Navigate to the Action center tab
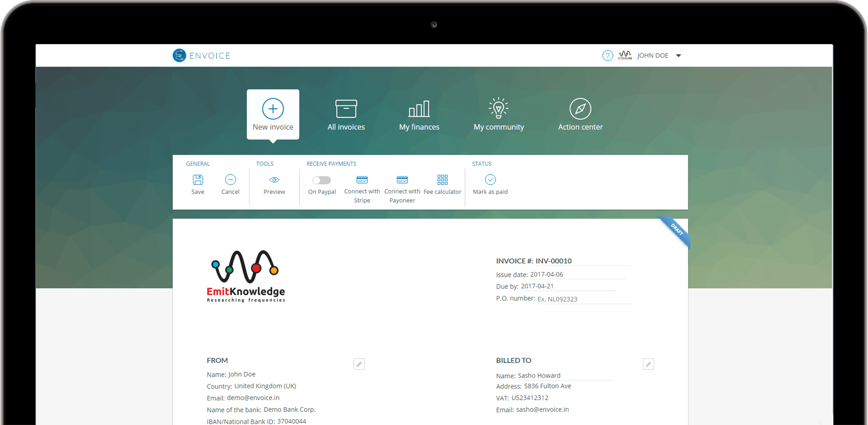868x425 pixels. (580, 114)
